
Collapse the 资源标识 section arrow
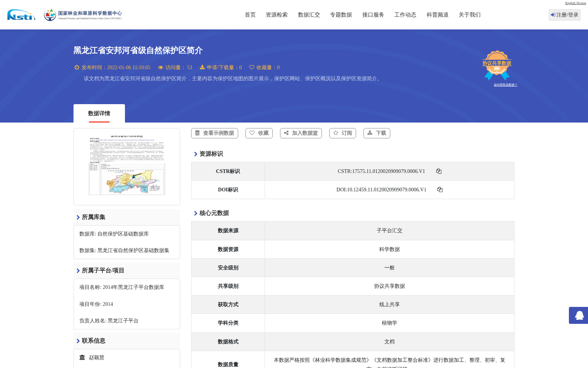[196, 154]
